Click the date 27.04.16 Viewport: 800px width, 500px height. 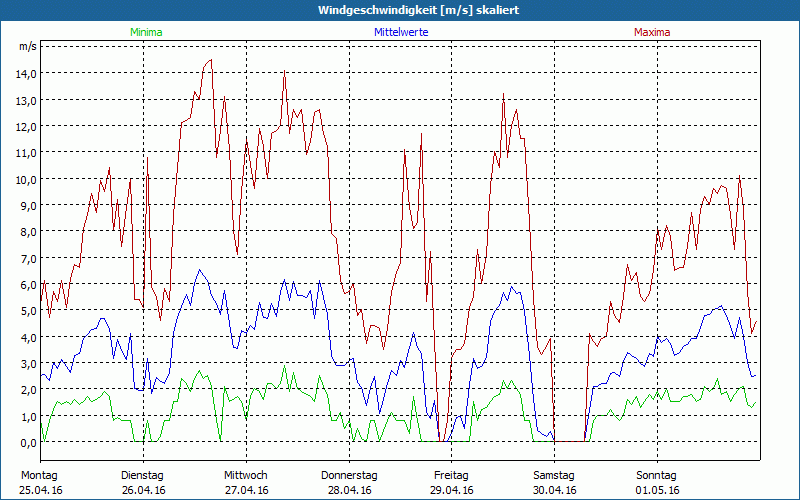pos(247,490)
